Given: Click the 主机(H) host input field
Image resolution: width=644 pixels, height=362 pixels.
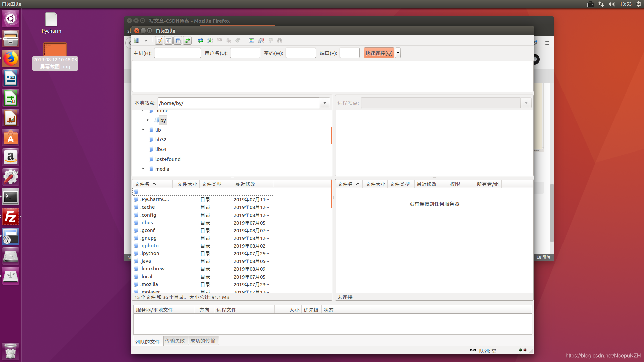Looking at the screenshot, I should point(177,53).
